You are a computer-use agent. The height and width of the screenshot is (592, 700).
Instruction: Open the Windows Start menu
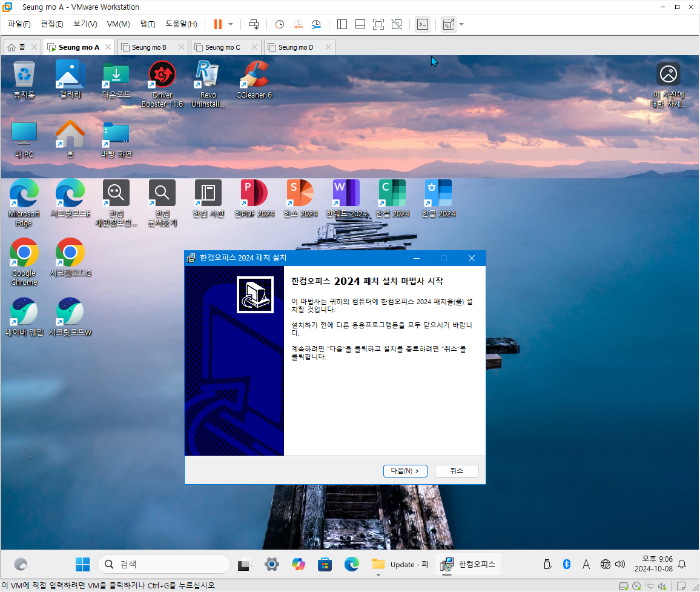tap(82, 564)
